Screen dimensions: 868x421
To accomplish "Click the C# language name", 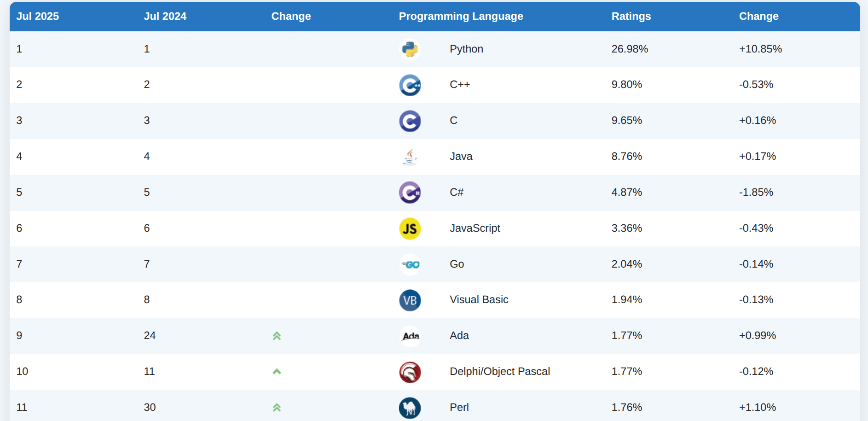I will tap(457, 192).
